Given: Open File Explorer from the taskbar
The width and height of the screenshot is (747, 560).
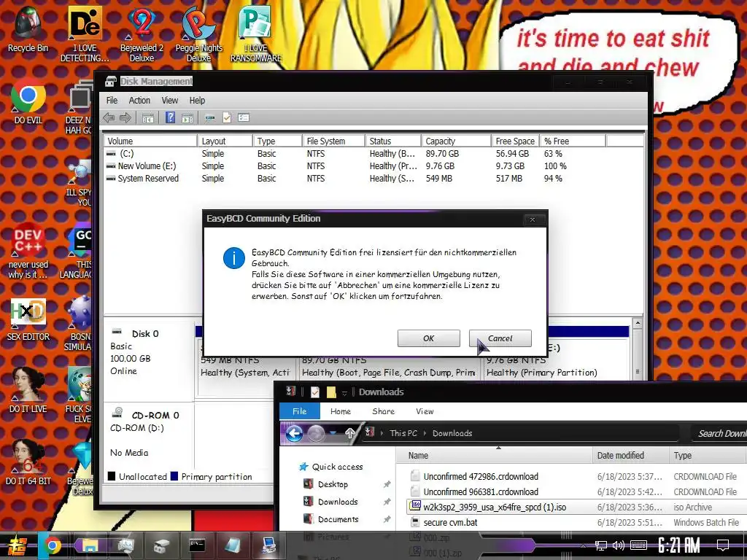Looking at the screenshot, I should coord(88,545).
